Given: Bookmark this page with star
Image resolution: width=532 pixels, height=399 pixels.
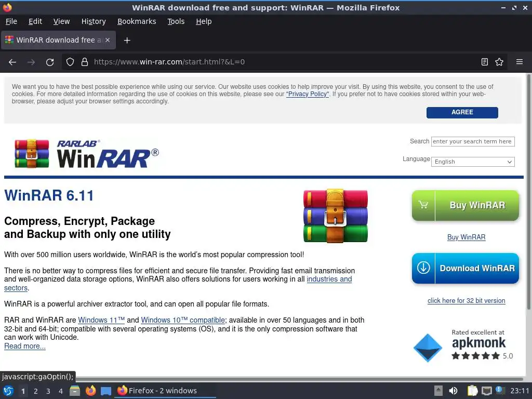Looking at the screenshot, I should click(499, 62).
